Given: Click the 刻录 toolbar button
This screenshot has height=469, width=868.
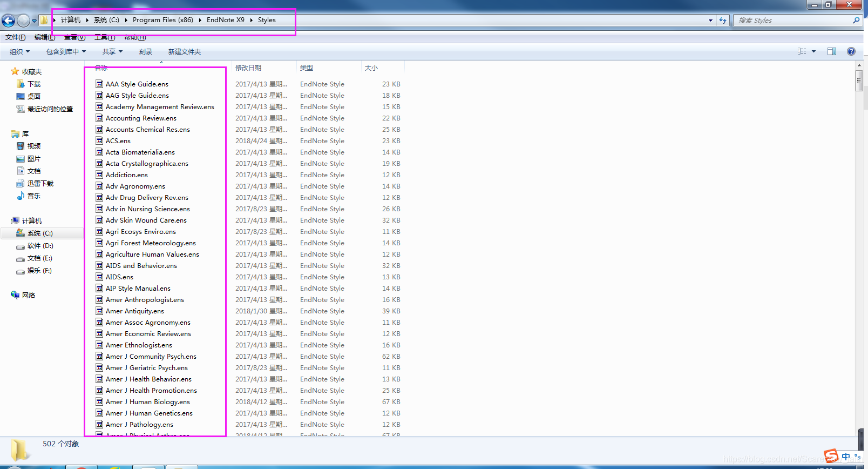Looking at the screenshot, I should tap(146, 52).
